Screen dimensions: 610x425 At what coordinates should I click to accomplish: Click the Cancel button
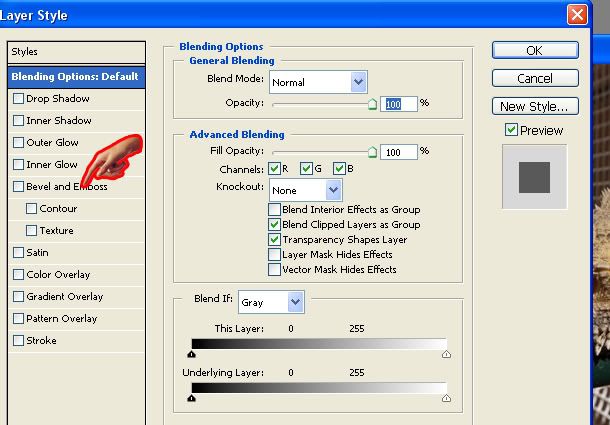click(x=535, y=78)
